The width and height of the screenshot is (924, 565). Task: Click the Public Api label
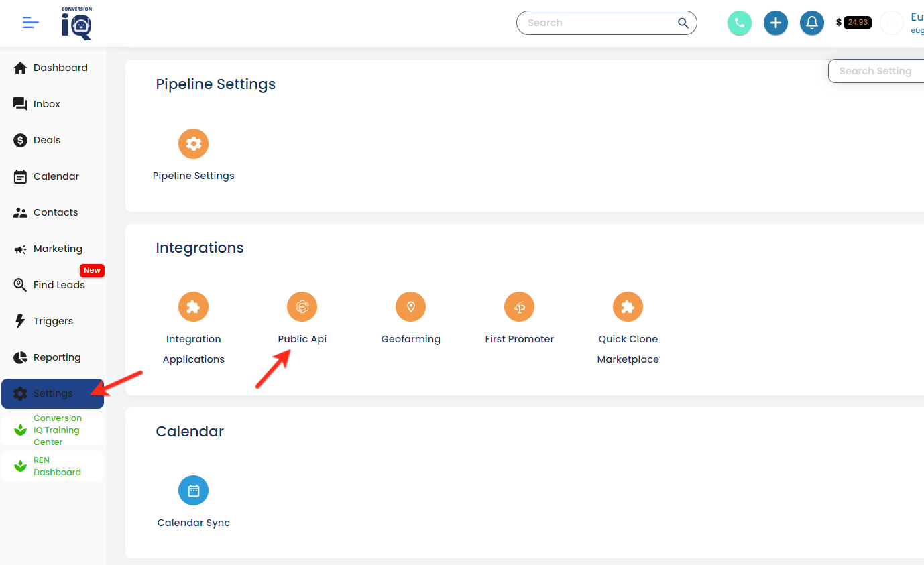pyautogui.click(x=302, y=339)
